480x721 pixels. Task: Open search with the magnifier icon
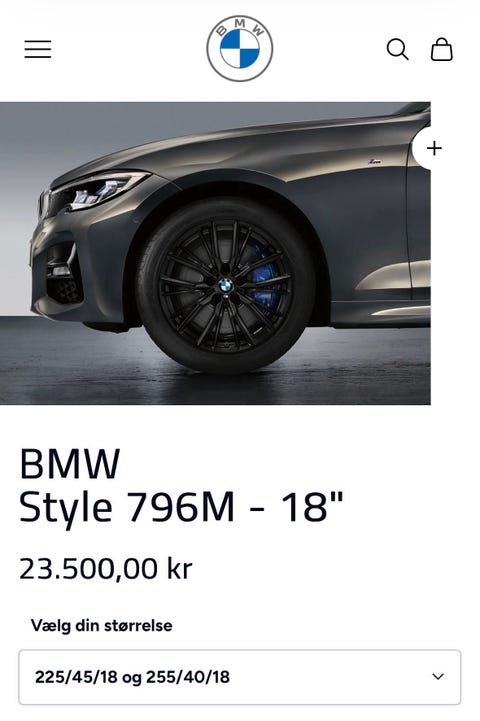click(x=398, y=49)
